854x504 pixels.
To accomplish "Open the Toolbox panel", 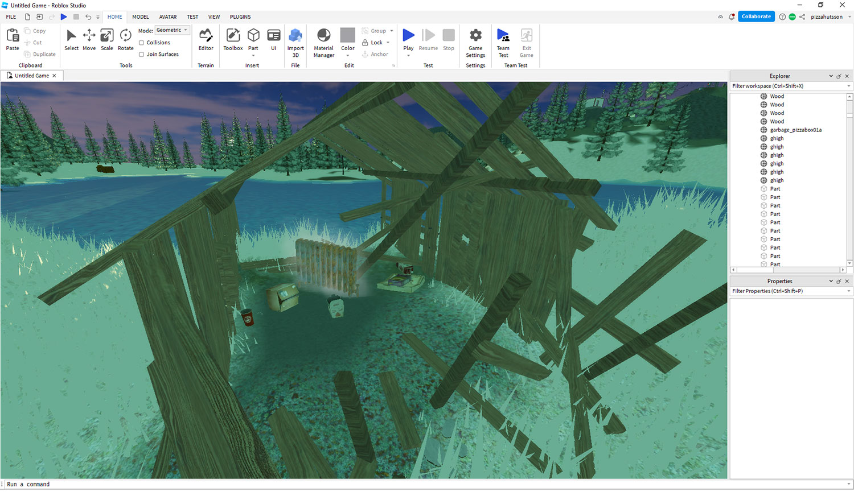I will [x=233, y=39].
